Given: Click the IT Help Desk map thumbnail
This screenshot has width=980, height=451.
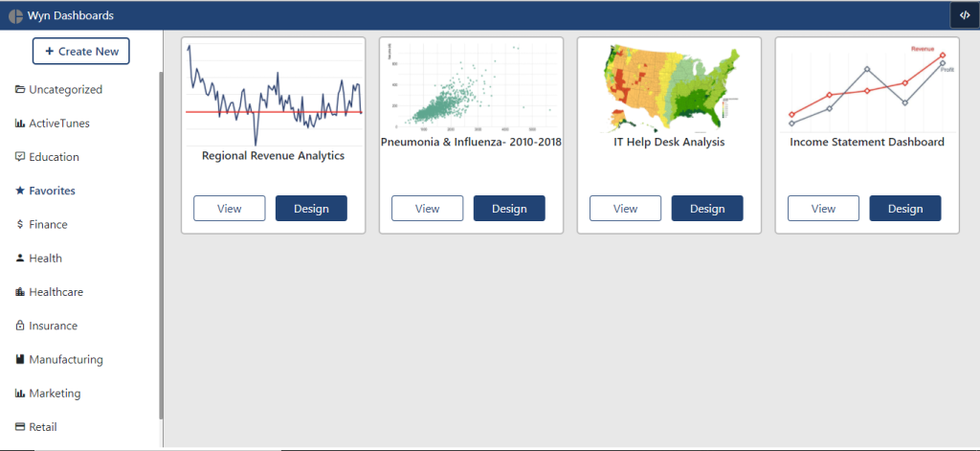Looking at the screenshot, I should [669, 87].
